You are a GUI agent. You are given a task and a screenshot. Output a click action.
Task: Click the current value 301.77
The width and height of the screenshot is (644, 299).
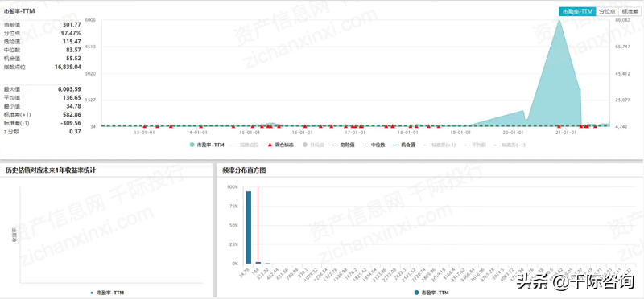(x=72, y=25)
